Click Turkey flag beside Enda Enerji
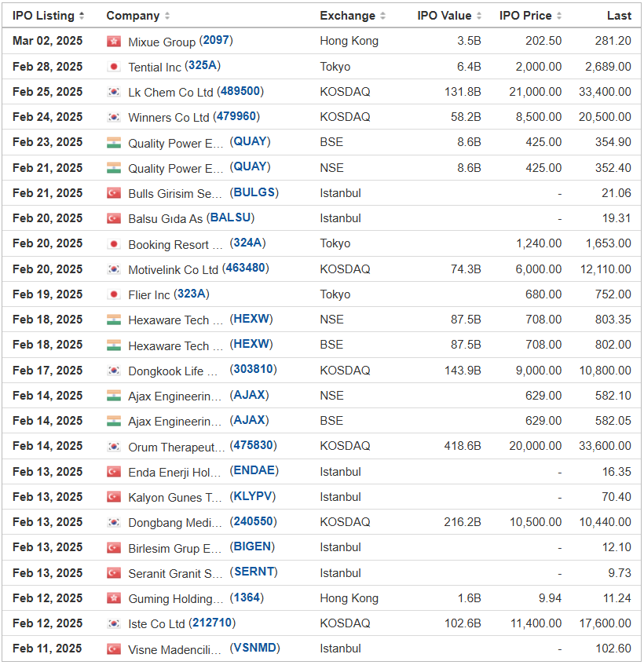 [114, 472]
